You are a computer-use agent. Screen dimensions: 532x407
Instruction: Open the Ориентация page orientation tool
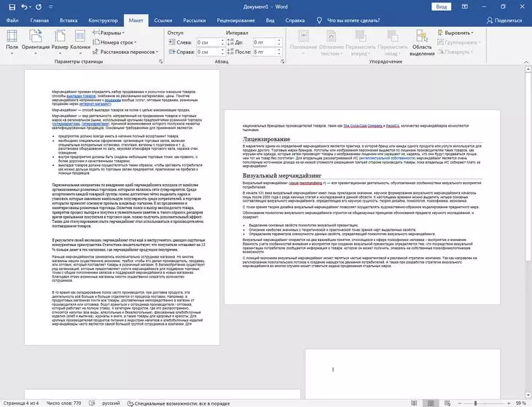[x=36, y=42]
